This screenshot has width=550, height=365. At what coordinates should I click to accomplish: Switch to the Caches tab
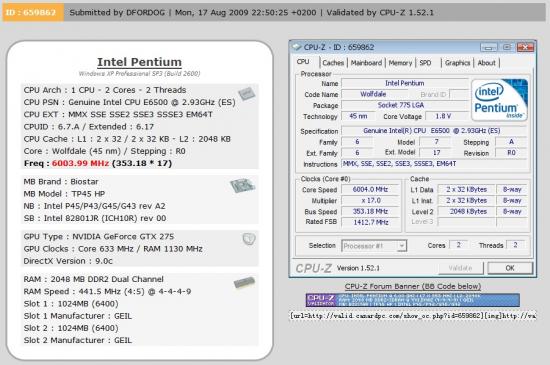point(333,63)
